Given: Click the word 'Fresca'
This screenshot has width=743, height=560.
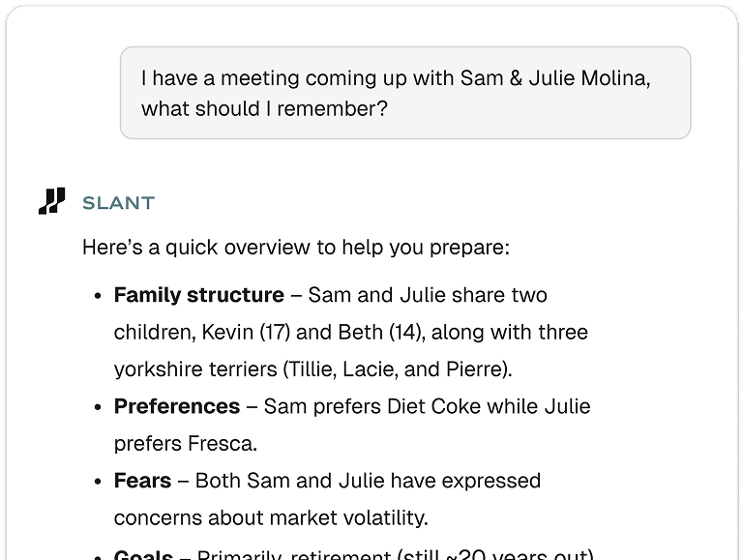Looking at the screenshot, I should click(220, 443).
